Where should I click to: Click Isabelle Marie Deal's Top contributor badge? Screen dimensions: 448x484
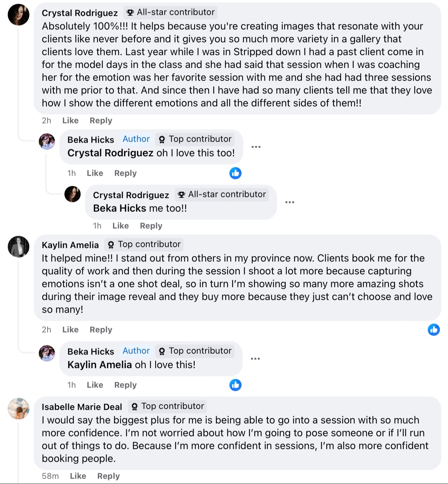click(168, 406)
